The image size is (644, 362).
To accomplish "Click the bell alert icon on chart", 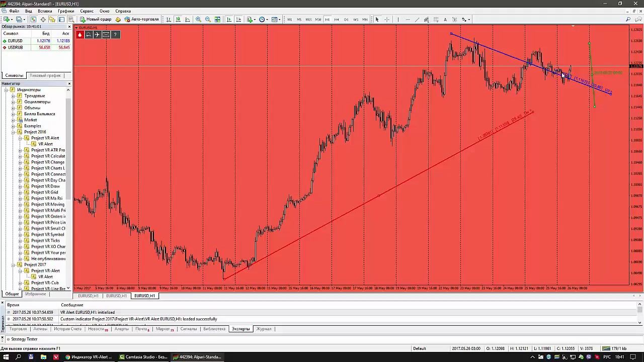I will (89, 35).
